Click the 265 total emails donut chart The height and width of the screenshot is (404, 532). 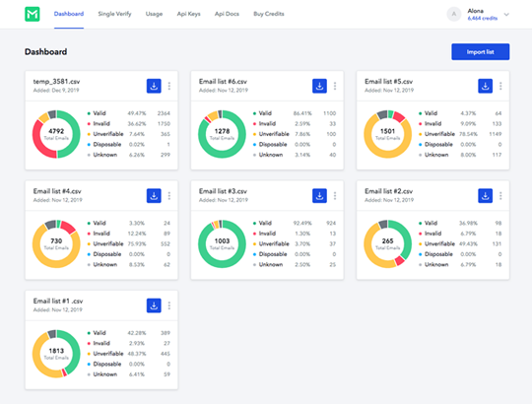pyautogui.click(x=388, y=244)
